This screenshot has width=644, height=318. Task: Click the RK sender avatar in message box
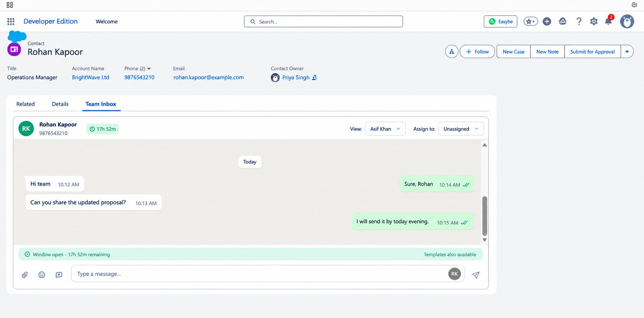pos(454,274)
